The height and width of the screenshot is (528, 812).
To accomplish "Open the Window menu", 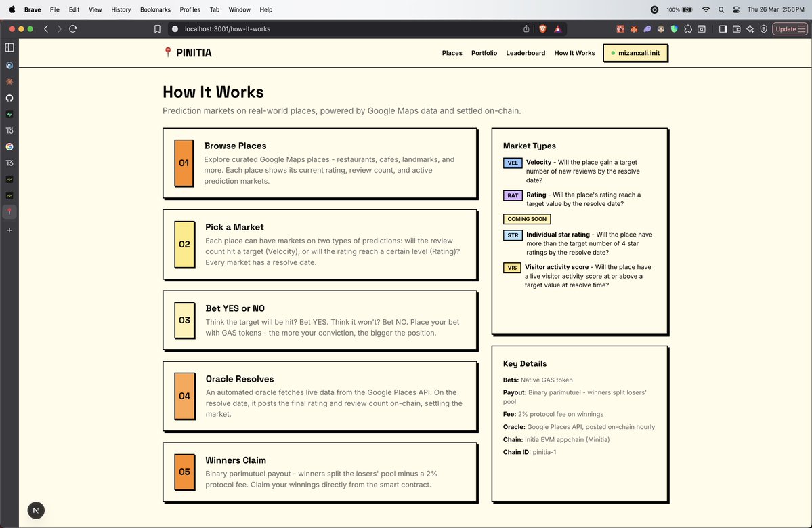I will tap(239, 9).
